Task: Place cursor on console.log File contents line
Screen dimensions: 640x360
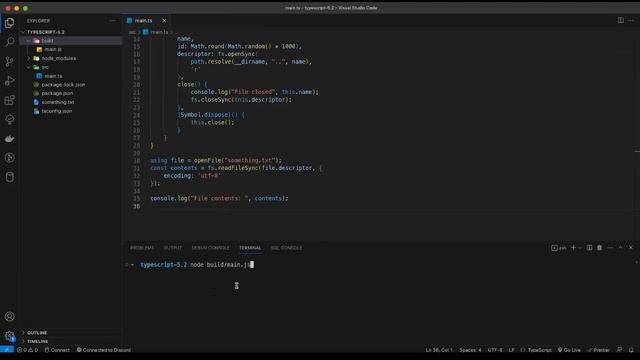Action: coord(219,198)
